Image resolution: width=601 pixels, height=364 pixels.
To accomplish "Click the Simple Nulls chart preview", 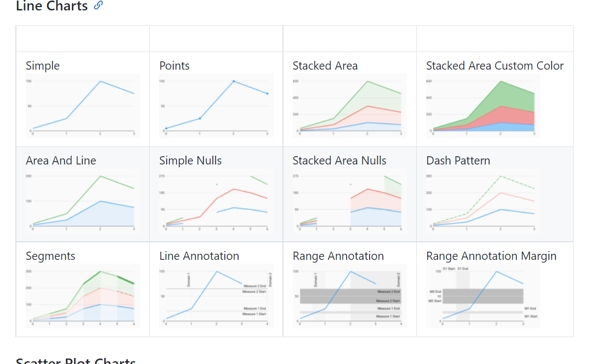I will (x=216, y=202).
